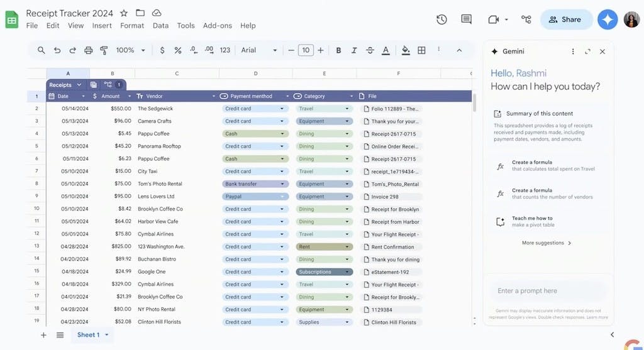The image size is (644, 350).
Task: Open the Arial font dropdown
Action: [258, 50]
